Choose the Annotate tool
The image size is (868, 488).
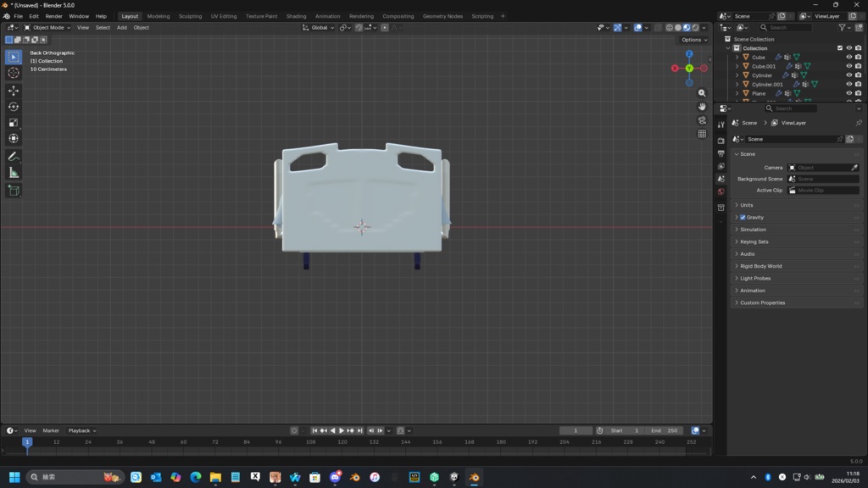(x=14, y=157)
